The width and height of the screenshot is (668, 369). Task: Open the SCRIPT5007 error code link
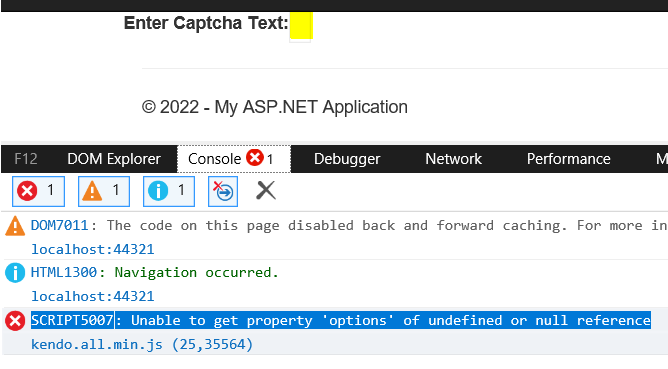[x=72, y=320]
